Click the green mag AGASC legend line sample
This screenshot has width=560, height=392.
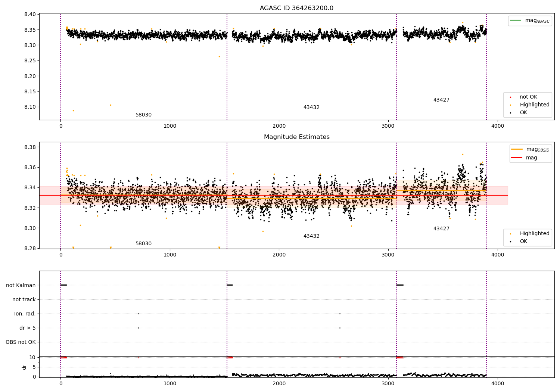click(516, 21)
